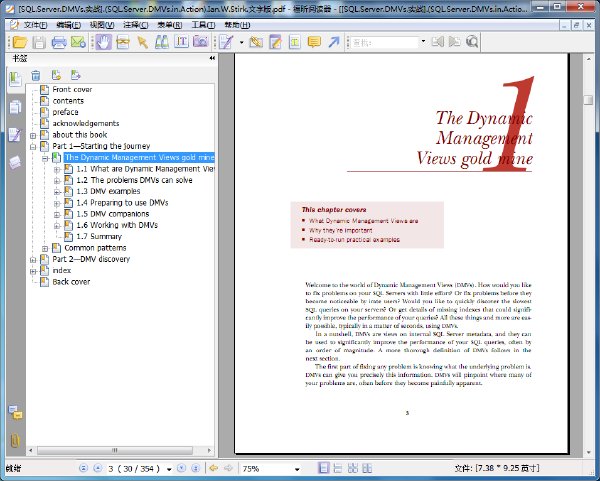This screenshot has width=600, height=481.
Task: Expand the 'about this book' bookmark
Action: [33, 135]
